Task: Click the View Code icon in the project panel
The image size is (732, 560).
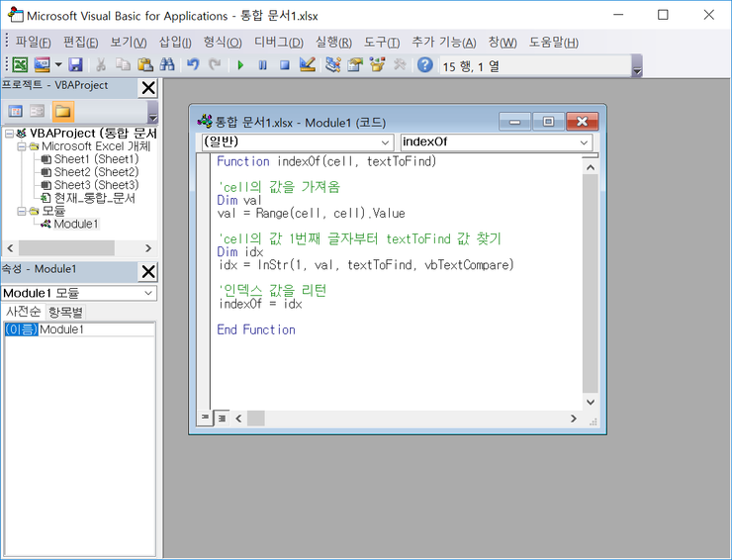Action: [x=16, y=111]
